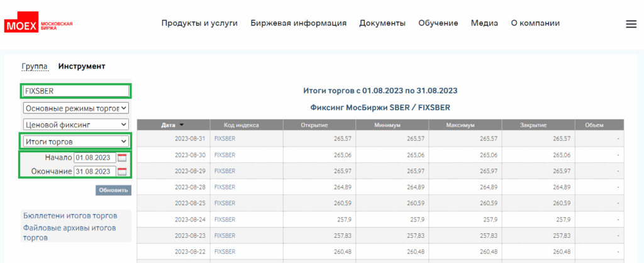Screen dimensions: 644x263
Task: Open Продукты и услуги menu
Action: pyautogui.click(x=199, y=23)
